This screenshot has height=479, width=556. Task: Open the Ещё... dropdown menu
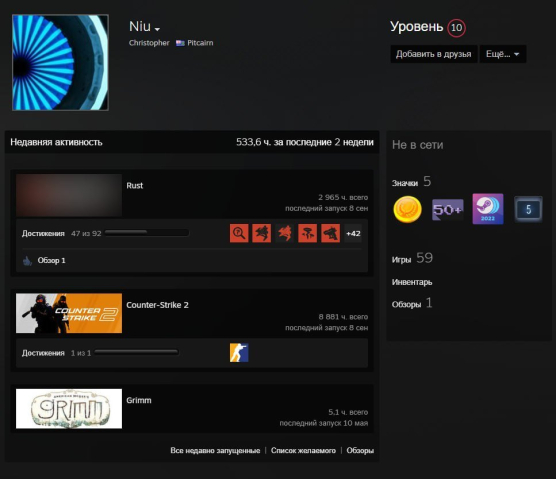tap(502, 54)
